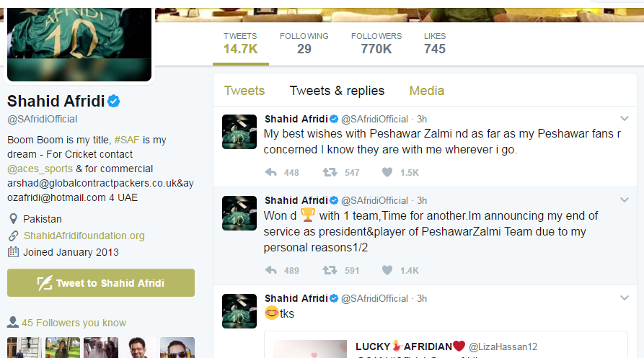Viewport: 644px width, 358px height.
Task: Like the tweet with 1.5K likes
Action: [x=387, y=172]
